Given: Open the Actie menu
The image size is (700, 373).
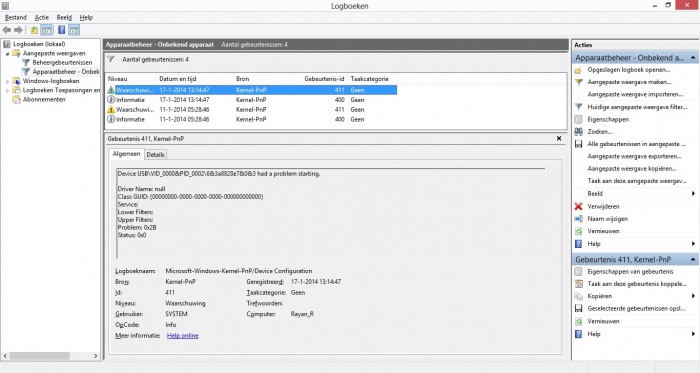Looking at the screenshot, I should (42, 17).
